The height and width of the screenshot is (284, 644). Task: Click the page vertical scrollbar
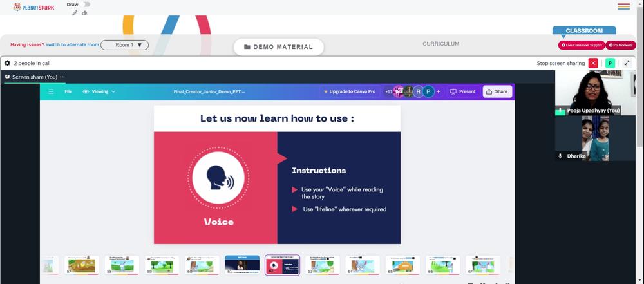pyautogui.click(x=640, y=76)
